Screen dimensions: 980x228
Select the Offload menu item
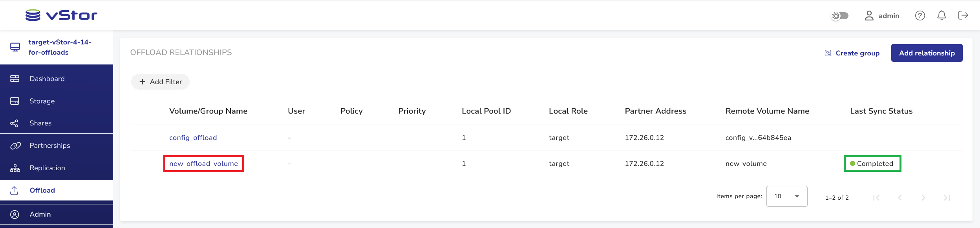42,190
